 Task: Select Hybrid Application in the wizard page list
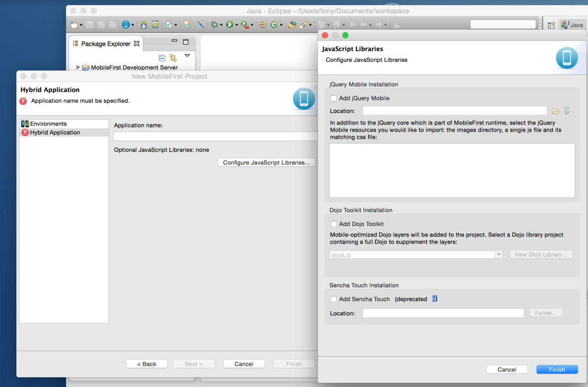point(64,132)
